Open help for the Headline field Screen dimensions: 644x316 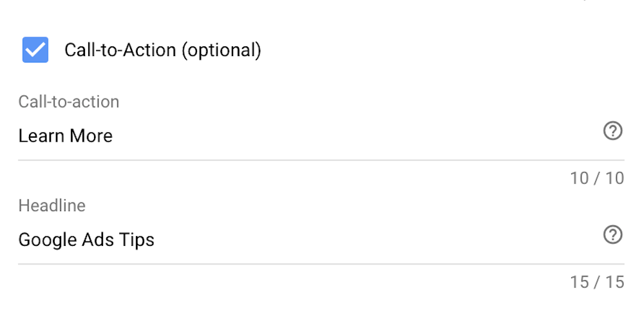click(x=612, y=235)
